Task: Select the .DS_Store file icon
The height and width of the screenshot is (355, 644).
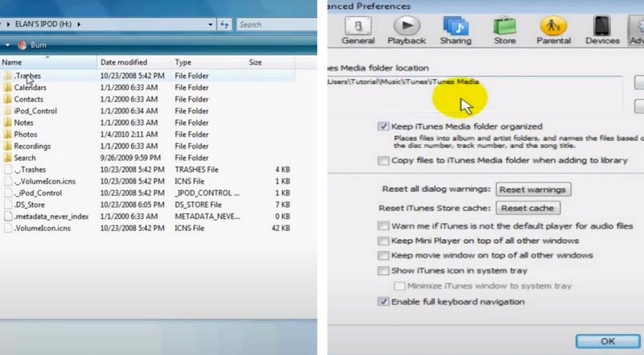Action: [x=8, y=204]
